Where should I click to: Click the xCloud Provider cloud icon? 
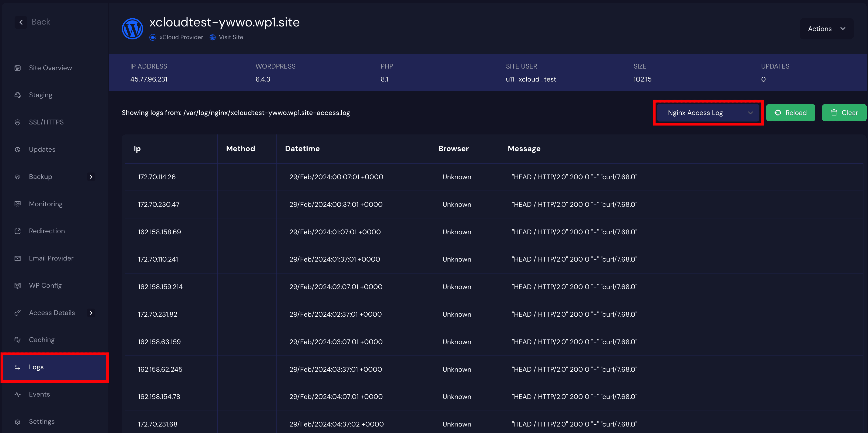click(x=153, y=37)
